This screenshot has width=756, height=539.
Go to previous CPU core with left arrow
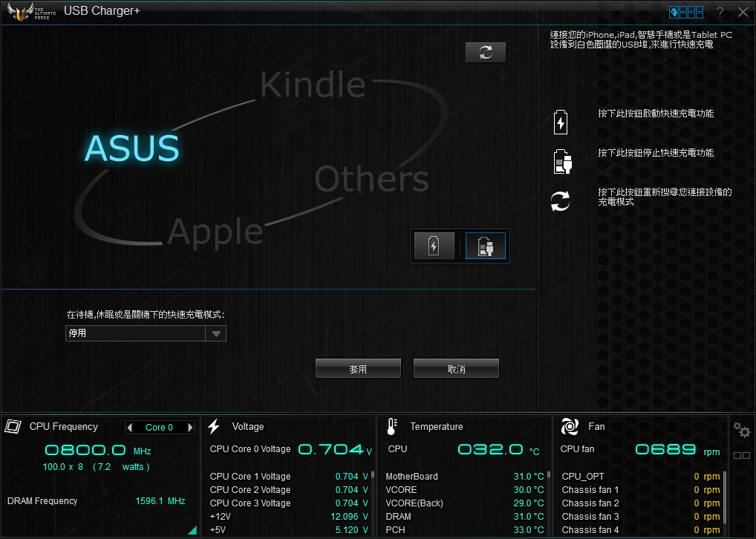(x=130, y=428)
